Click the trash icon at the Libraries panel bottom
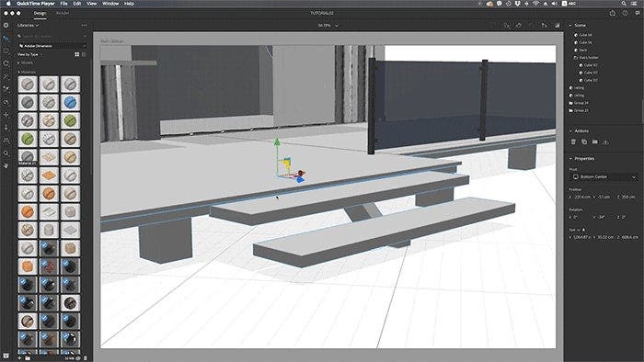The width and height of the screenshot is (644, 362). (x=86, y=358)
